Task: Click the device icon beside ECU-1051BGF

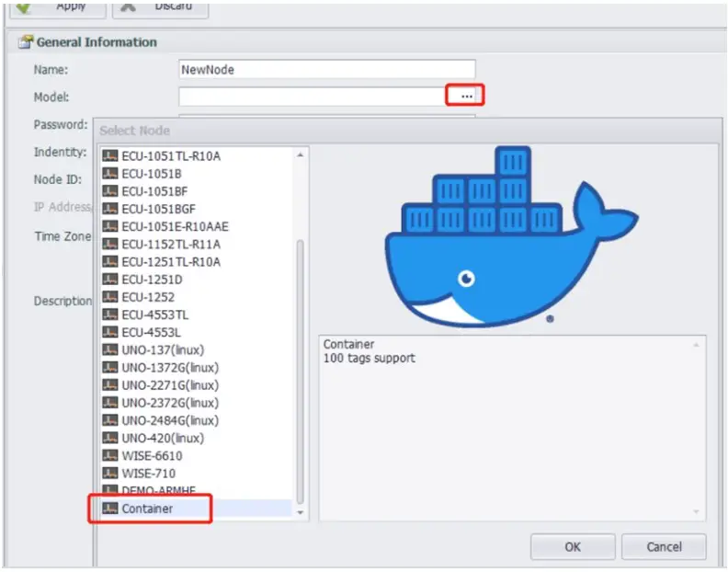Action: 110,209
